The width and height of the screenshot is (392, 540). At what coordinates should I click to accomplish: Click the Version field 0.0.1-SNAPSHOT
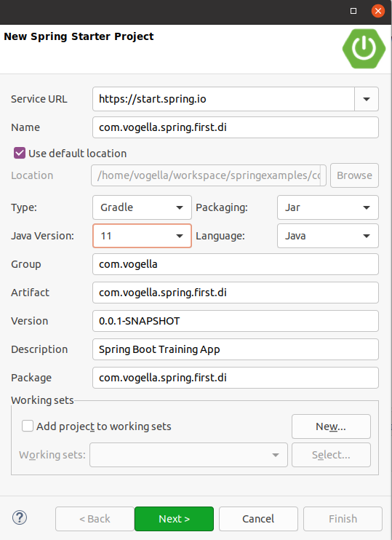[x=236, y=321]
